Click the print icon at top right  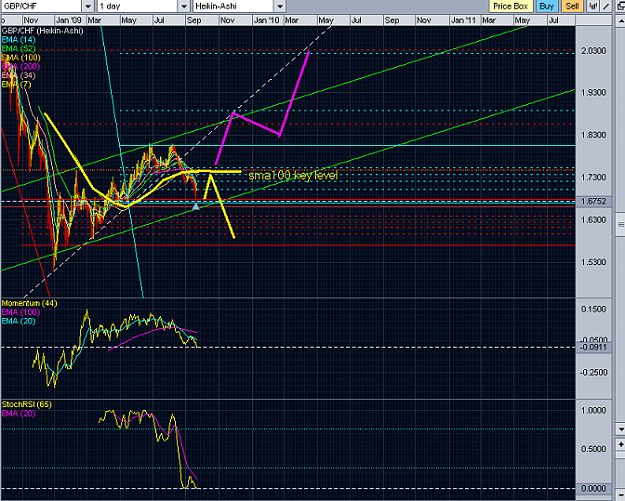click(x=621, y=6)
